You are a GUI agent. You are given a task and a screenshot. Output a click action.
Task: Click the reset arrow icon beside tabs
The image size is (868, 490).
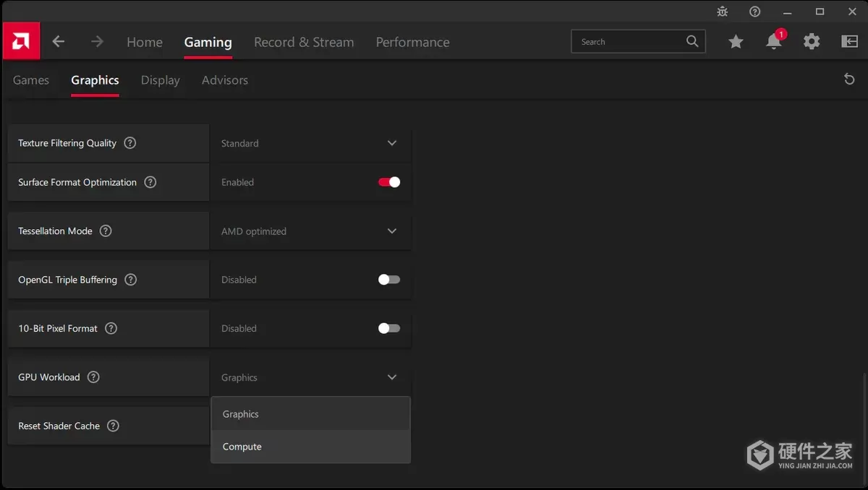[849, 79]
